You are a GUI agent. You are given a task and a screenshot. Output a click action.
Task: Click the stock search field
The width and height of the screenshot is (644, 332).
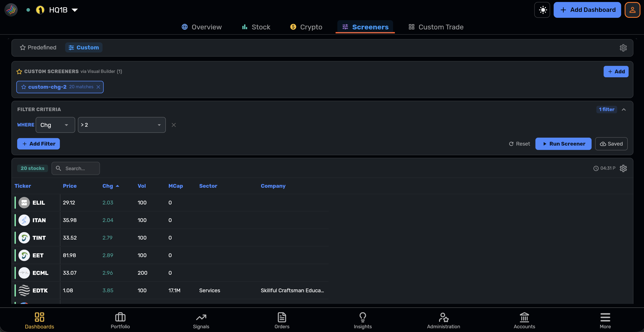point(76,168)
